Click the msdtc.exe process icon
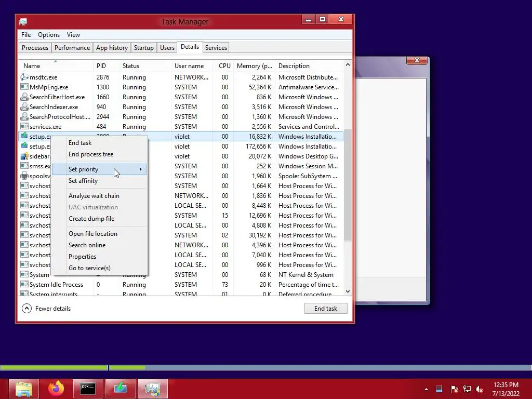532x399 pixels. (x=24, y=77)
